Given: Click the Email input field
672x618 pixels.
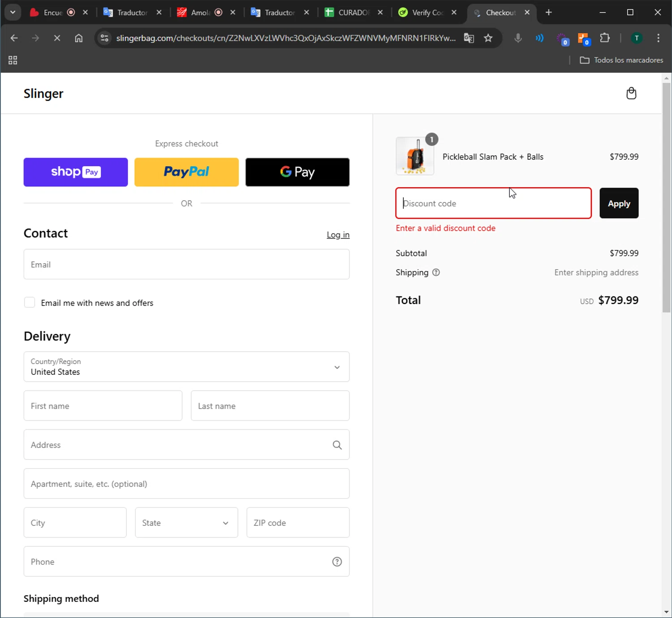Looking at the screenshot, I should [186, 264].
